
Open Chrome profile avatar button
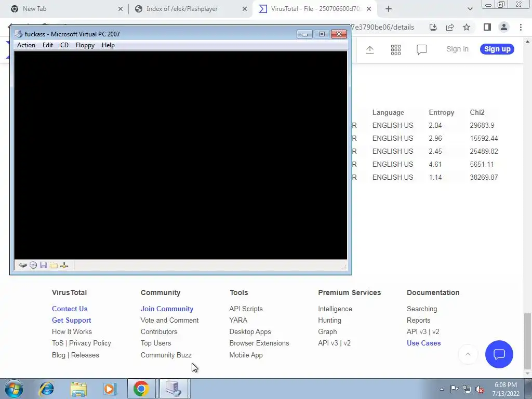point(504,27)
